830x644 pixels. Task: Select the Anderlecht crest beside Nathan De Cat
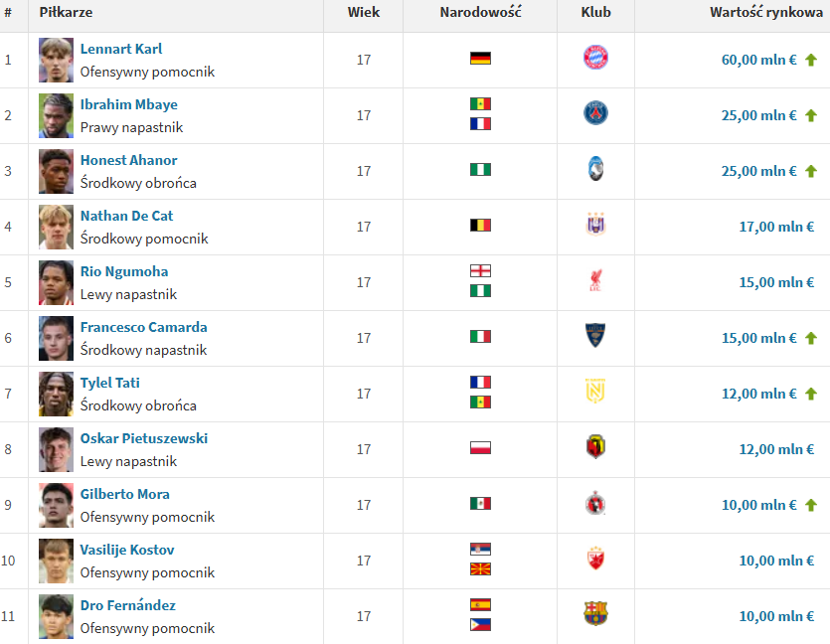595,226
